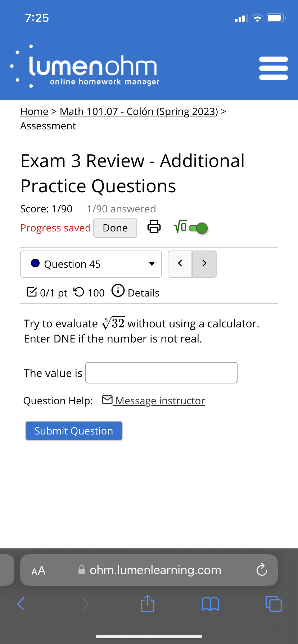Click the blue question status radio indicator
Image resolution: width=298 pixels, height=644 pixels.
pos(35,263)
